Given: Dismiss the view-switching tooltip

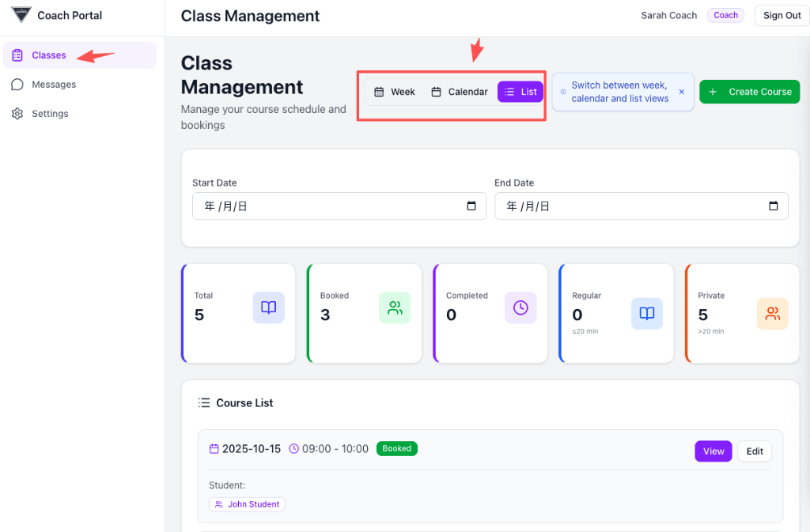Looking at the screenshot, I should pos(682,92).
